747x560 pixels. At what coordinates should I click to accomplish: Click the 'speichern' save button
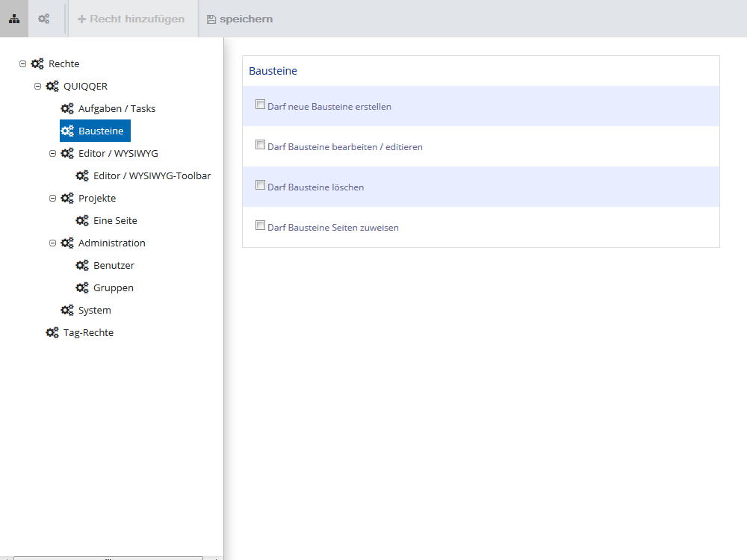(240, 19)
